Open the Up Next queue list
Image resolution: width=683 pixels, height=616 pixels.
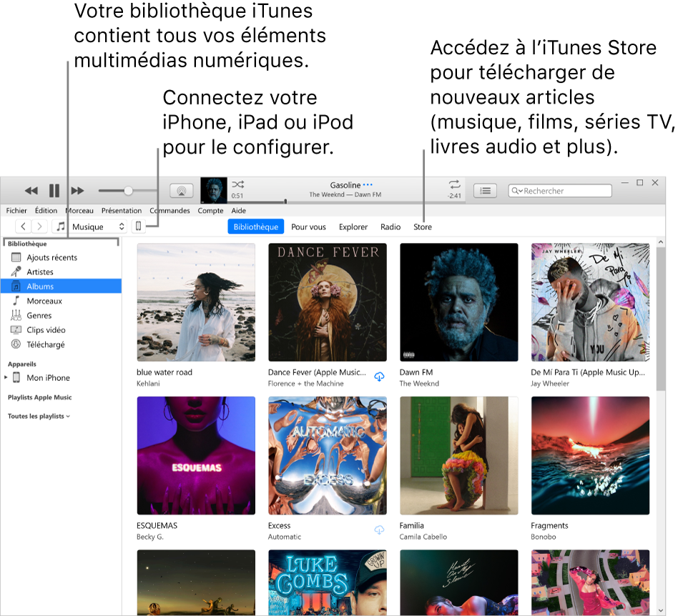coord(485,190)
